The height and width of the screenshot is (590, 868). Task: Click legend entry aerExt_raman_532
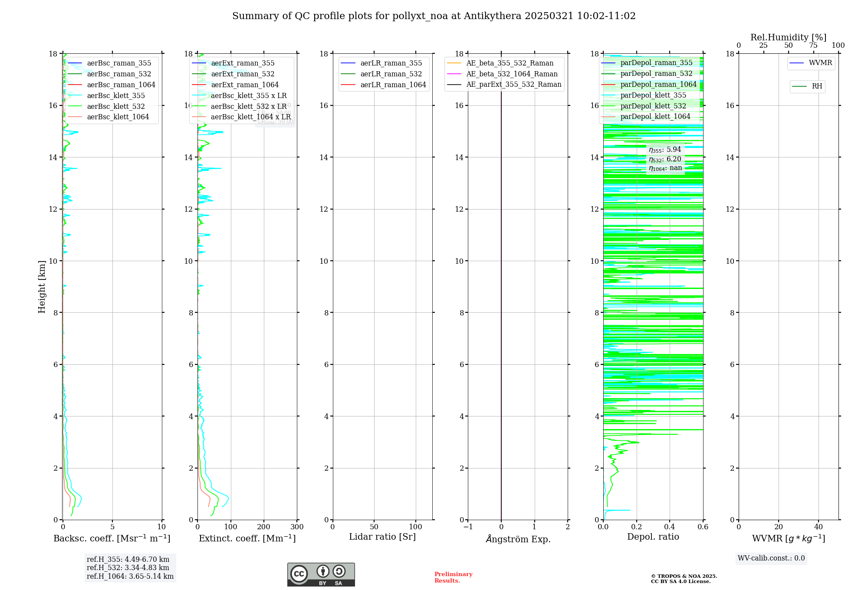click(x=233, y=74)
